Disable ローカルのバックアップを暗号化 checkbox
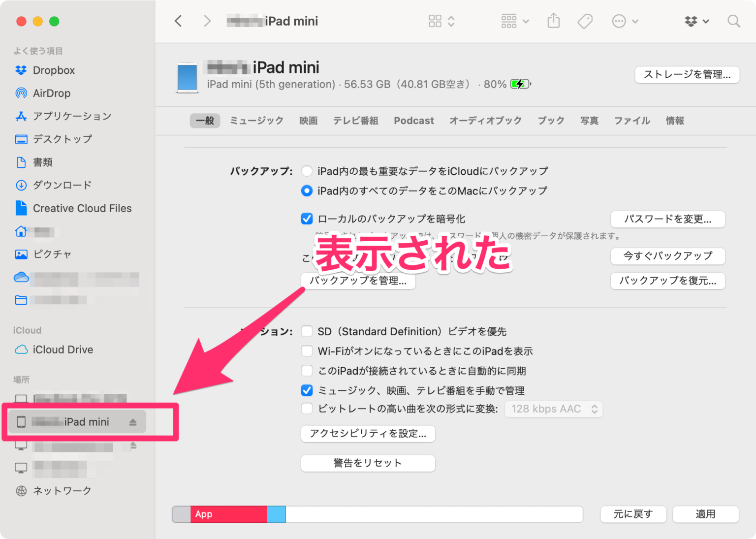The height and width of the screenshot is (539, 756). tap(307, 219)
